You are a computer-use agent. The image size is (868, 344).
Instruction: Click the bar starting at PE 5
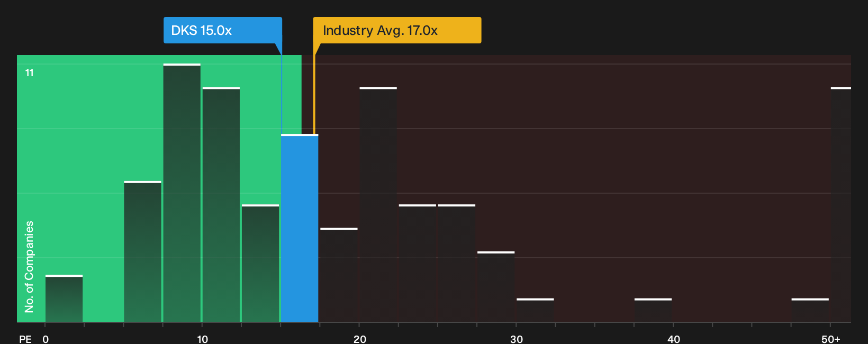[143, 251]
